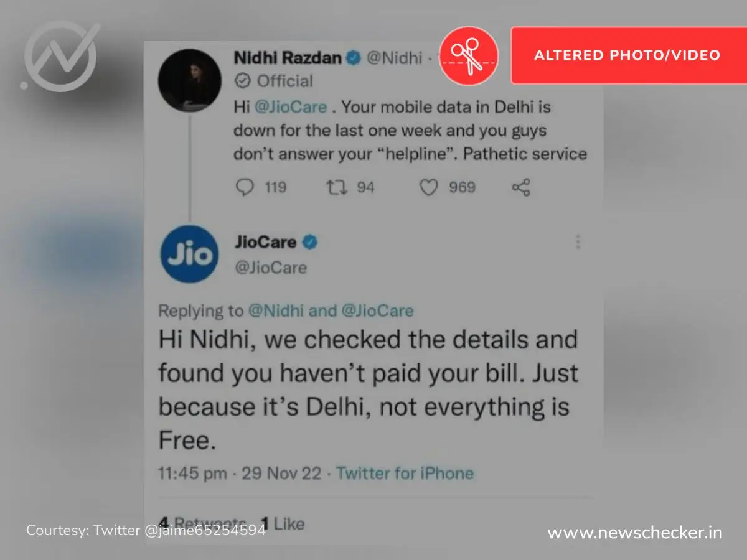Click Nidhi Razdan's blue verified badge
This screenshot has width=747, height=560.
(x=354, y=58)
